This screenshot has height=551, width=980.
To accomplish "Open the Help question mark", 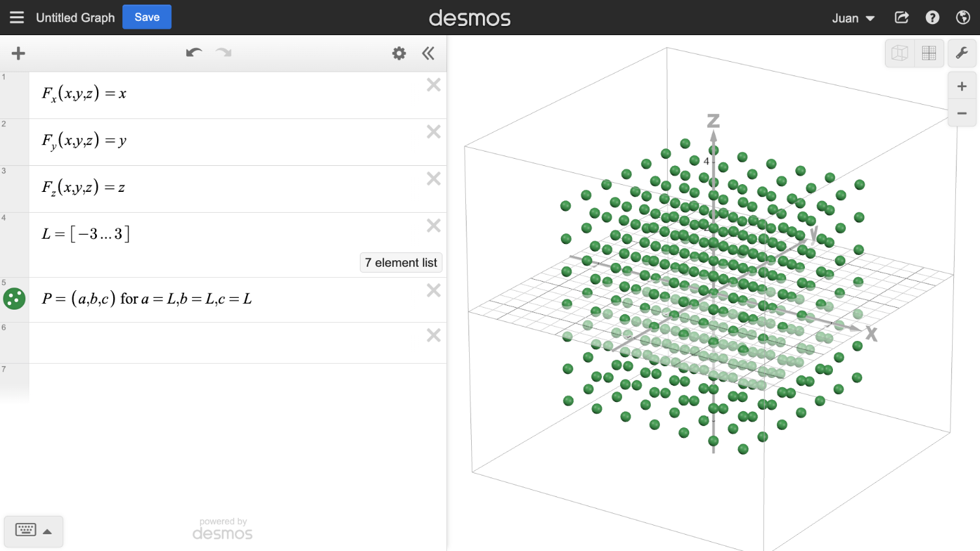I will (x=932, y=18).
